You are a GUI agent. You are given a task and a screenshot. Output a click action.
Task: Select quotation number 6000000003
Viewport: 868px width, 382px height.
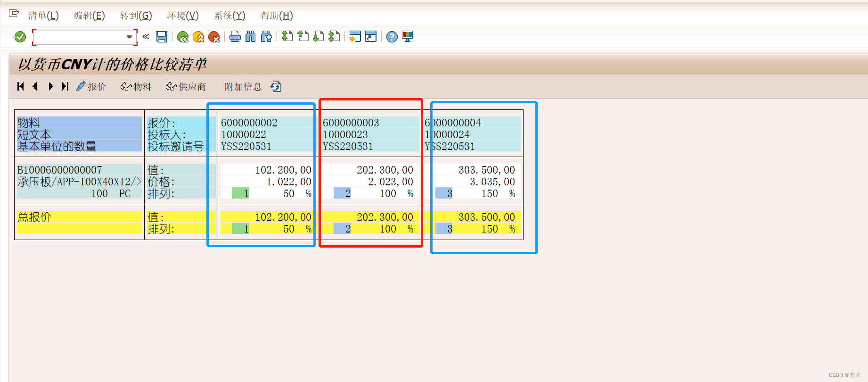click(351, 123)
